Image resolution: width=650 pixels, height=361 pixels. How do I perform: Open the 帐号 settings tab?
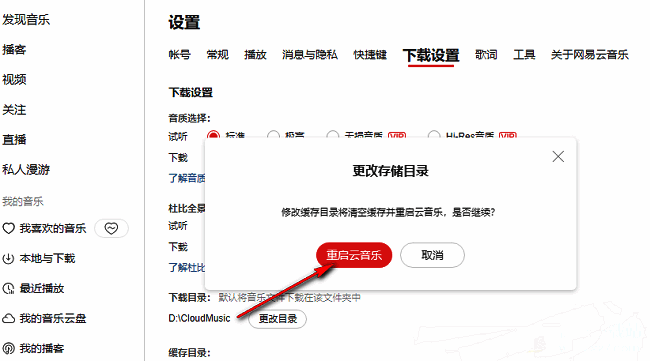[x=179, y=55]
